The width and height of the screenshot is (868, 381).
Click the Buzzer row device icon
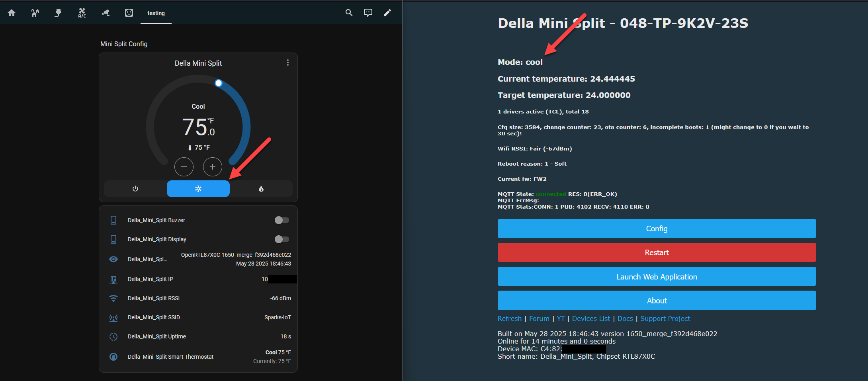coord(113,220)
